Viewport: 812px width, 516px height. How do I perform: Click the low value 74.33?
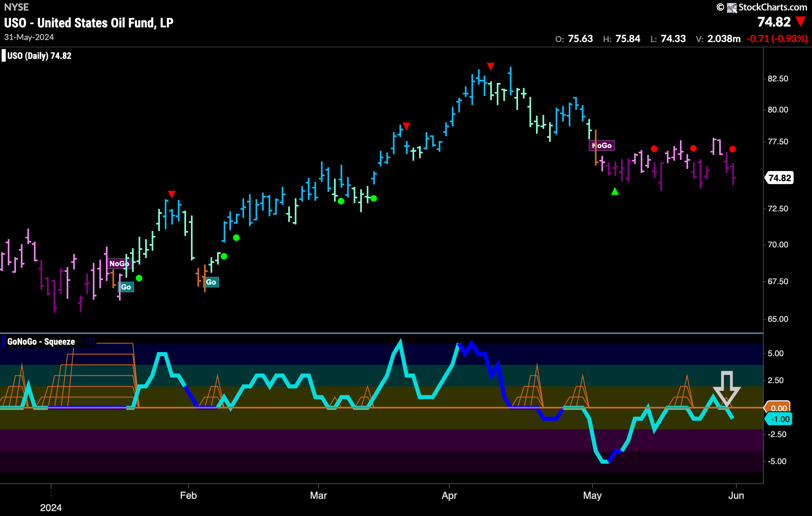pos(673,39)
